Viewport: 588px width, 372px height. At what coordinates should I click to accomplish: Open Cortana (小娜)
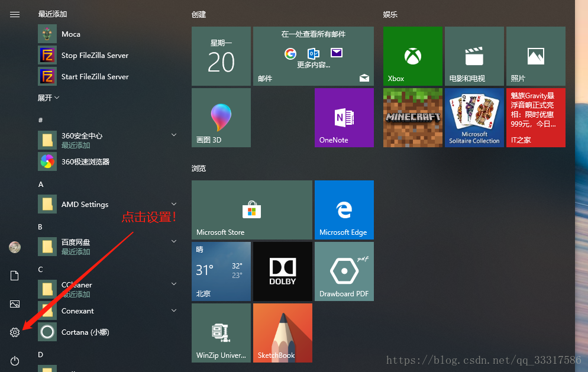click(x=107, y=332)
